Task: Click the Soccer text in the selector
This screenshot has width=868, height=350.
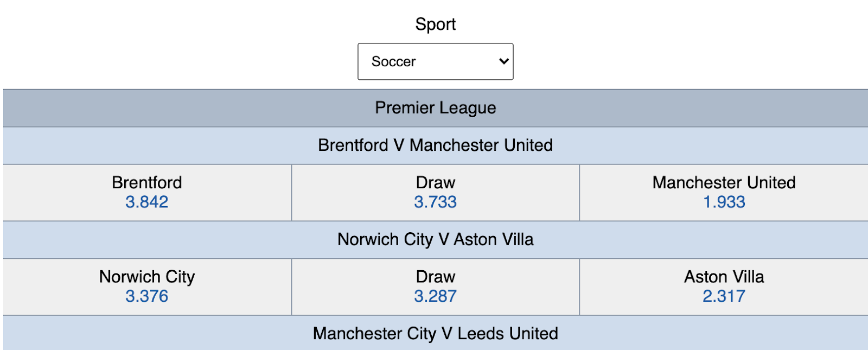Action: click(394, 62)
